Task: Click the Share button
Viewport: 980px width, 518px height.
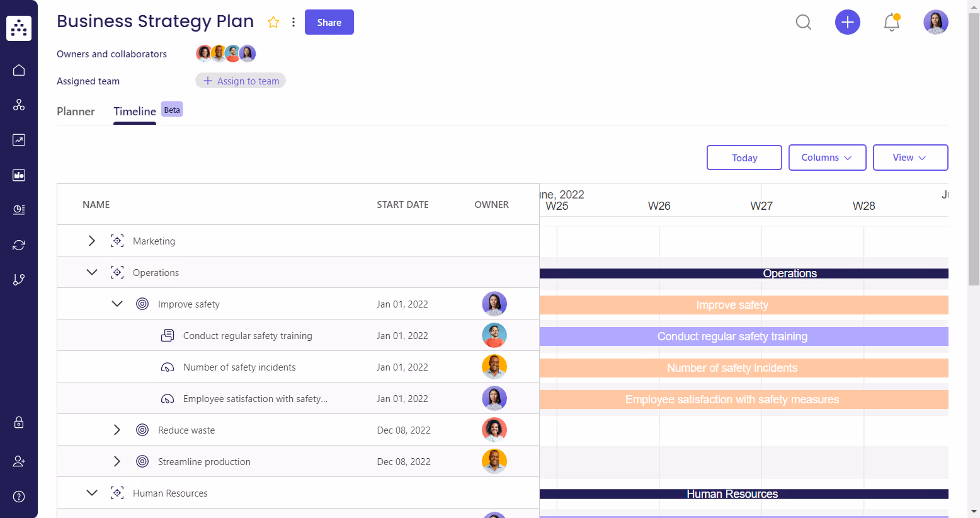Action: (329, 21)
